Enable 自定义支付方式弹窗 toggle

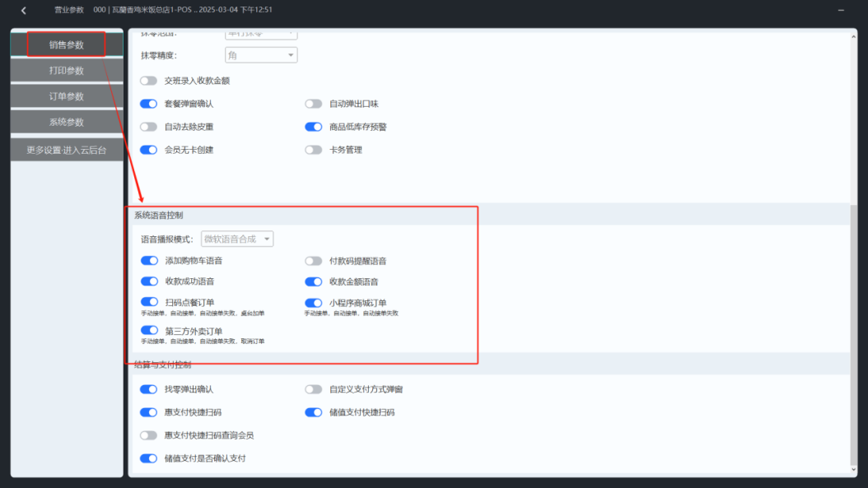click(313, 389)
